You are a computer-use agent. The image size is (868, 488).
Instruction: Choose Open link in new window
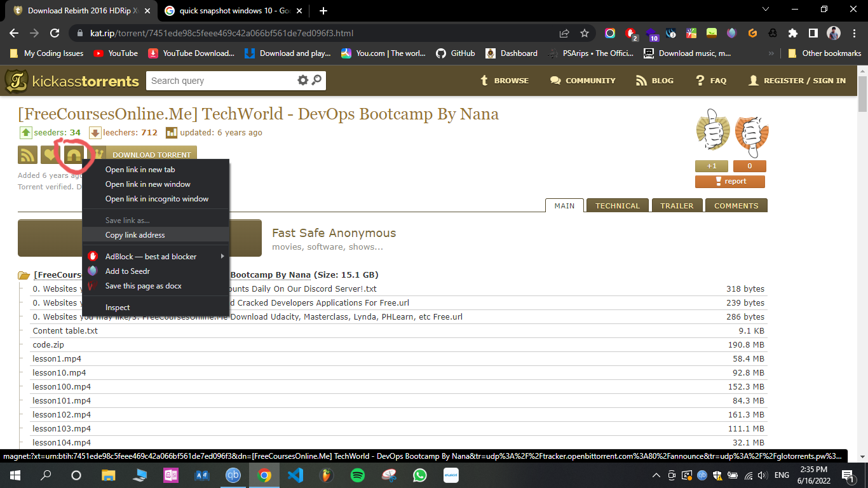(x=156, y=184)
